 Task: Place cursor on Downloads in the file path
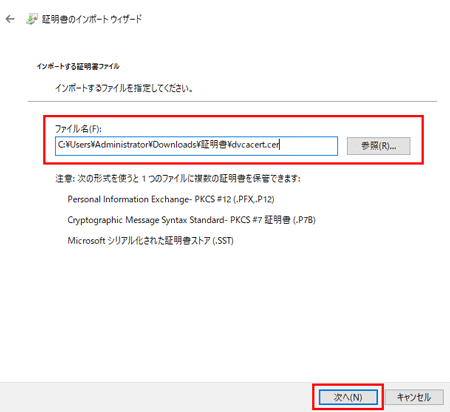pyautogui.click(x=174, y=145)
